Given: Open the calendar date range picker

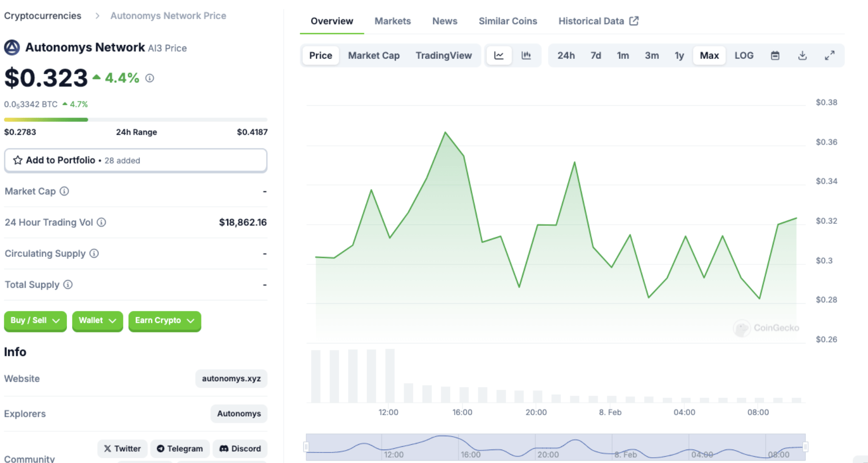Looking at the screenshot, I should 775,55.
